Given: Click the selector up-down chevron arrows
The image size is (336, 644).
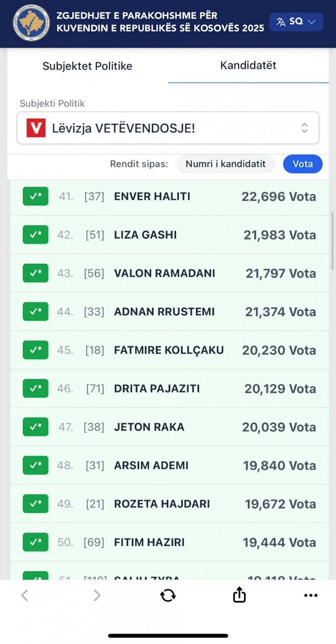Looking at the screenshot, I should pyautogui.click(x=305, y=128).
